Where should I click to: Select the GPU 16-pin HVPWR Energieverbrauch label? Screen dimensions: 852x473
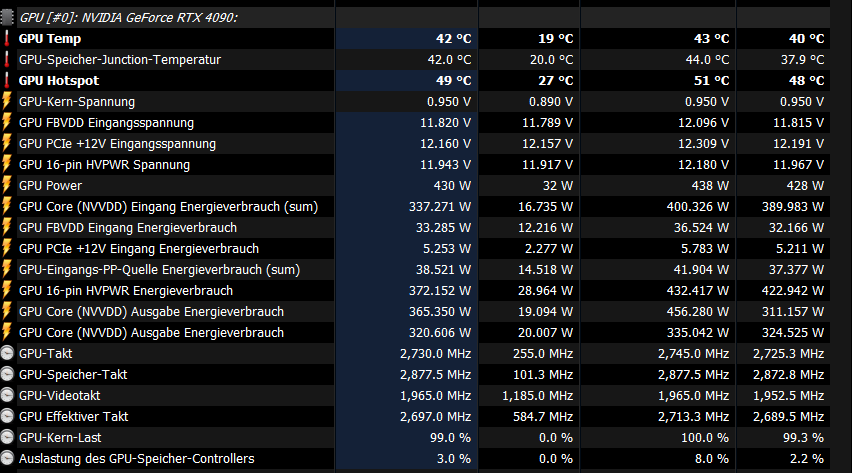(x=126, y=291)
